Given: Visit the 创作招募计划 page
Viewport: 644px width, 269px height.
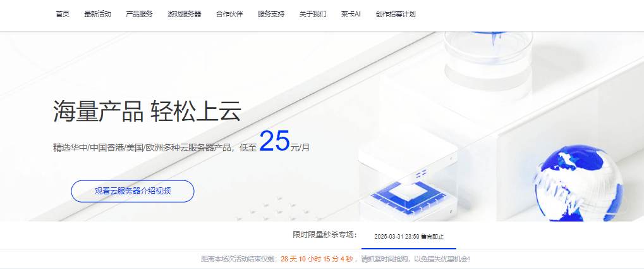Looking at the screenshot, I should pyautogui.click(x=396, y=14).
